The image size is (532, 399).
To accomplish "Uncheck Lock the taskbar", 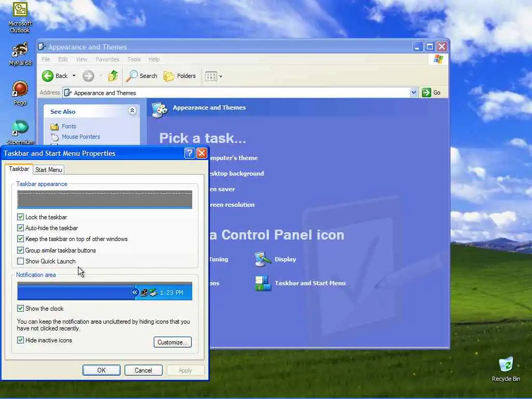I will pyautogui.click(x=20, y=217).
